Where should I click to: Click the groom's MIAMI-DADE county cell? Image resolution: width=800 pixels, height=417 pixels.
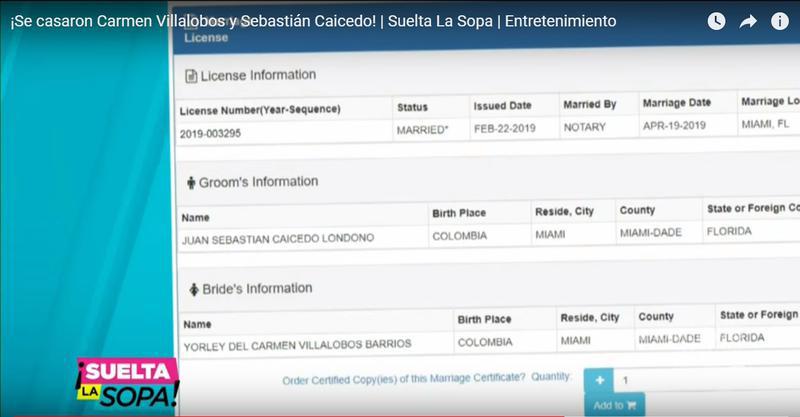[651, 233]
